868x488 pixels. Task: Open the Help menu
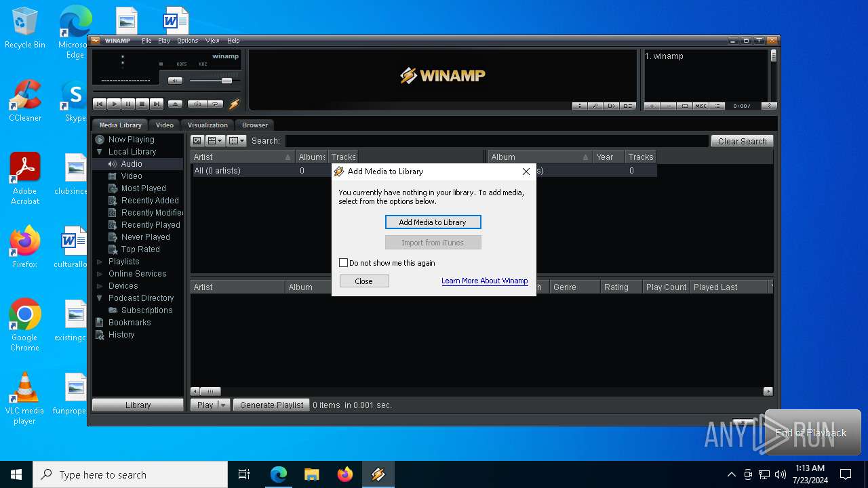tap(233, 41)
